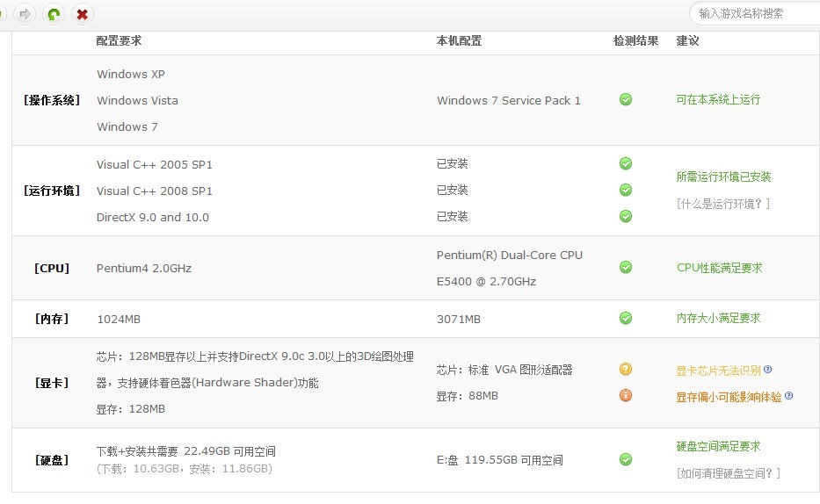
Task: Click the E:盘 119.55GB 可用空间 text
Action: 500,460
